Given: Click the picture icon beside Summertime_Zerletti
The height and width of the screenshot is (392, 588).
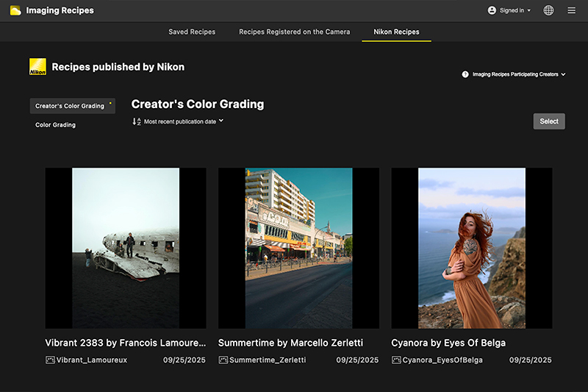Looking at the screenshot, I should [x=223, y=360].
